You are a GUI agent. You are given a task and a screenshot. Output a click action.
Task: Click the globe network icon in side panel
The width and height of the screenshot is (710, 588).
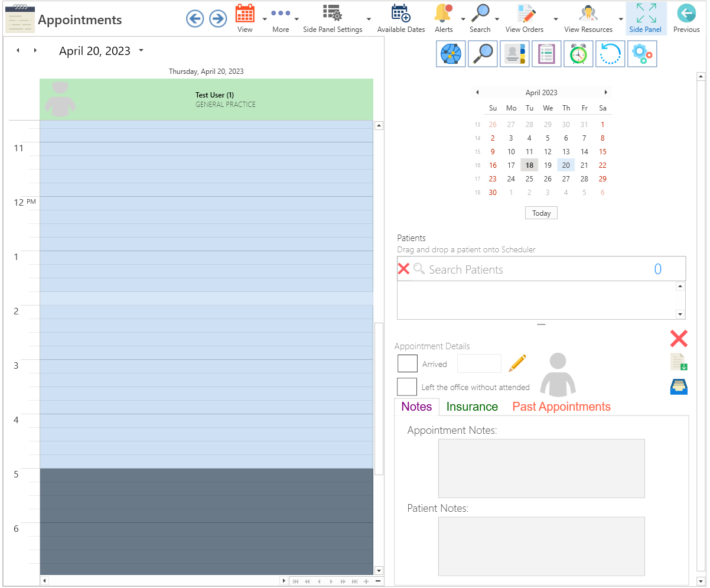click(451, 54)
